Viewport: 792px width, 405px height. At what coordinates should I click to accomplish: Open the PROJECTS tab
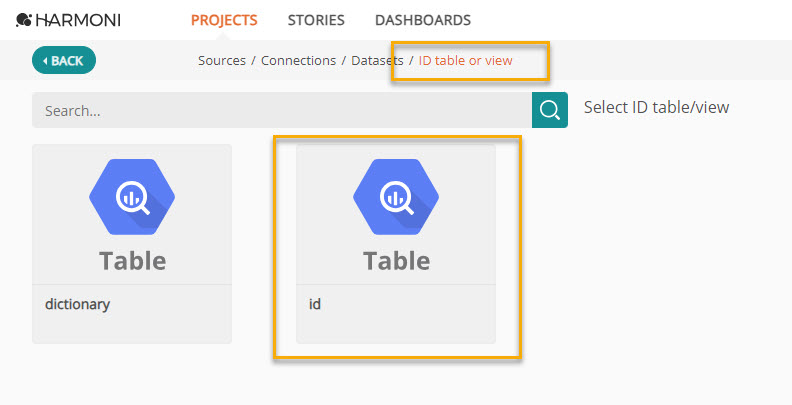click(x=224, y=20)
